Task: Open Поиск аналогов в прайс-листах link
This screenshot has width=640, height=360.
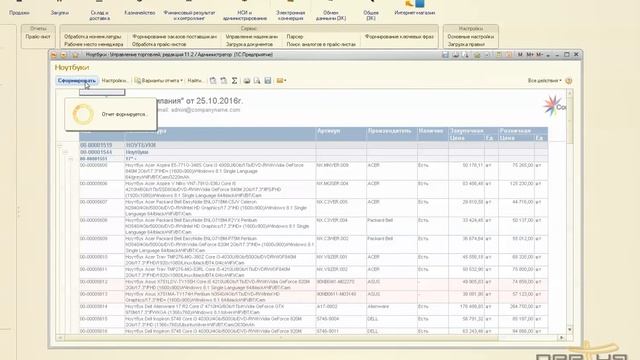Action: (321, 44)
